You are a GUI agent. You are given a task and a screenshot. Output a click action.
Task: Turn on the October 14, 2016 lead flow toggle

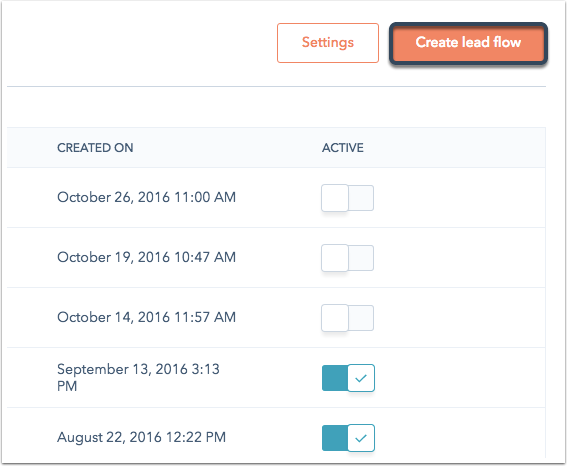pos(348,318)
